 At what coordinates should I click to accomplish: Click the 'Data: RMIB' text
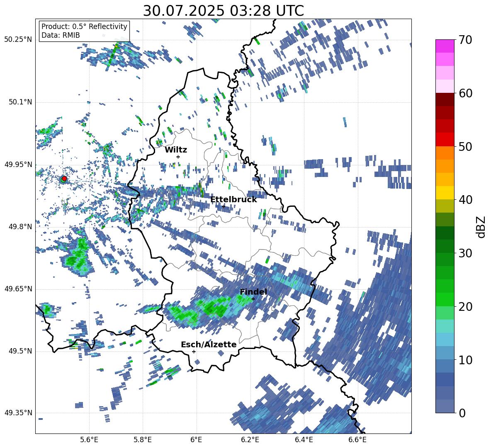61,35
